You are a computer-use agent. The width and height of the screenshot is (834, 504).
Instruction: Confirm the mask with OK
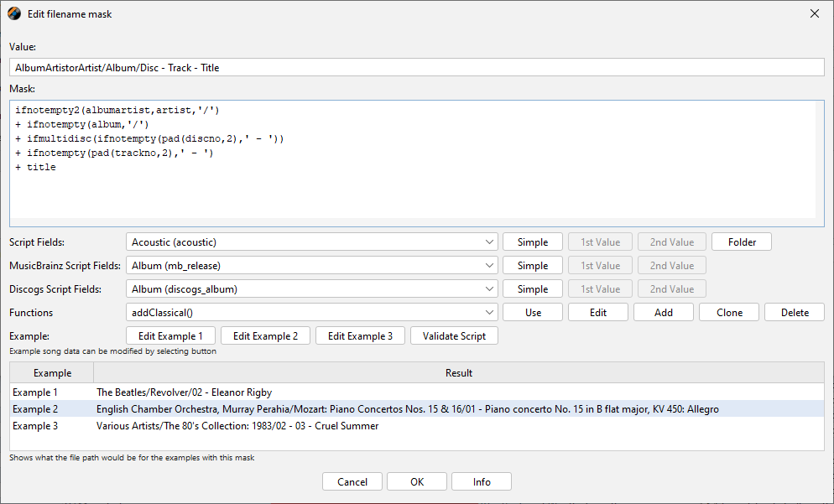click(417, 482)
